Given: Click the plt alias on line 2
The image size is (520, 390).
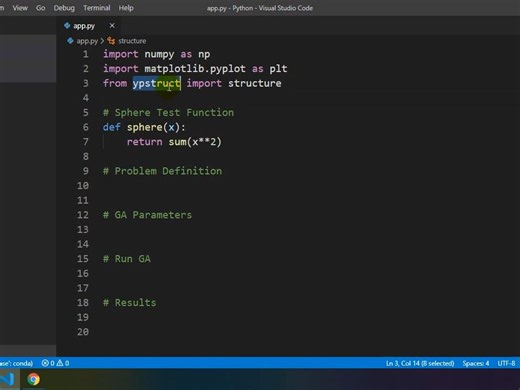Looking at the screenshot, I should (x=278, y=69).
